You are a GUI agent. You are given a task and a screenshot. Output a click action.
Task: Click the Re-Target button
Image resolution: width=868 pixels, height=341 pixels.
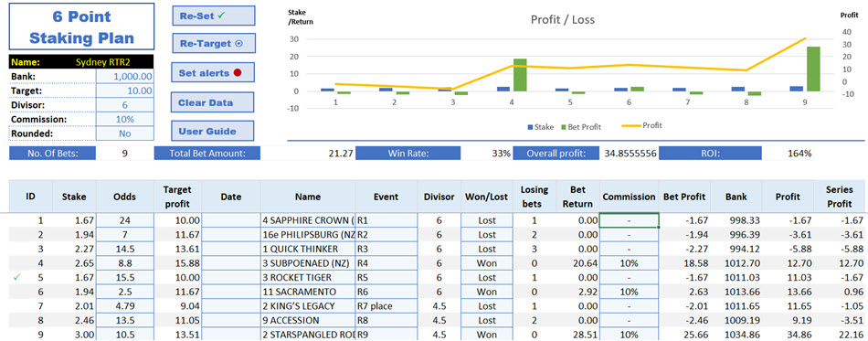[213, 44]
